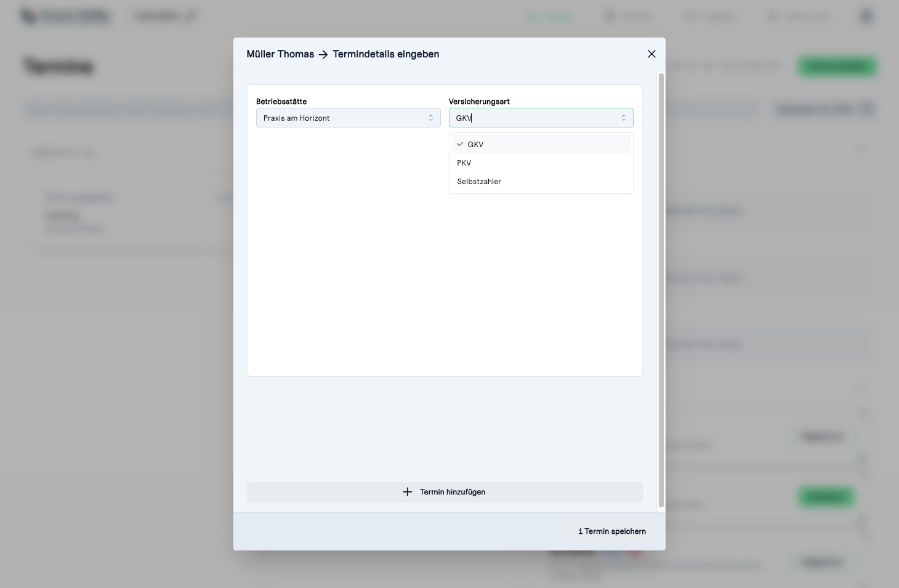Save using the 1 Termin speichern button

point(612,531)
